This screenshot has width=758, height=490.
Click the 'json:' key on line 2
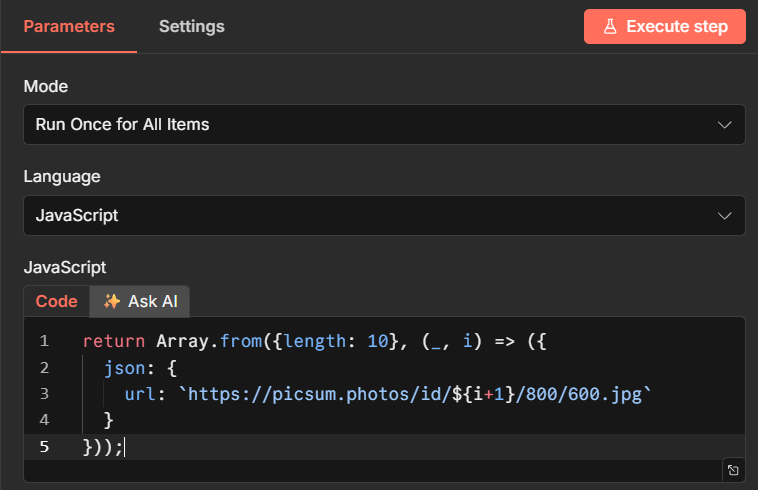point(125,368)
